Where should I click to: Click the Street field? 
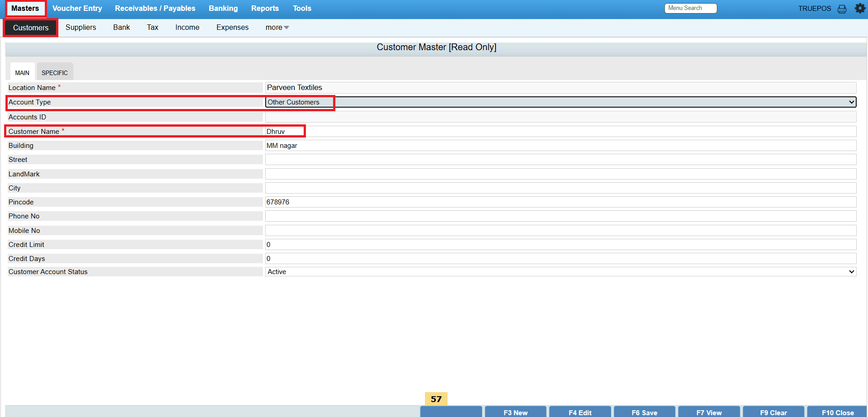pos(561,160)
